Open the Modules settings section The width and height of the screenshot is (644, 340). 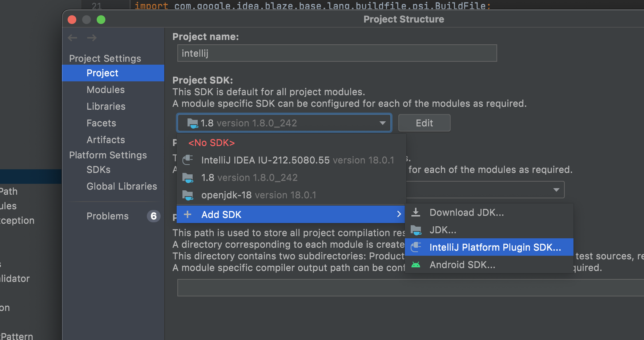(x=105, y=90)
